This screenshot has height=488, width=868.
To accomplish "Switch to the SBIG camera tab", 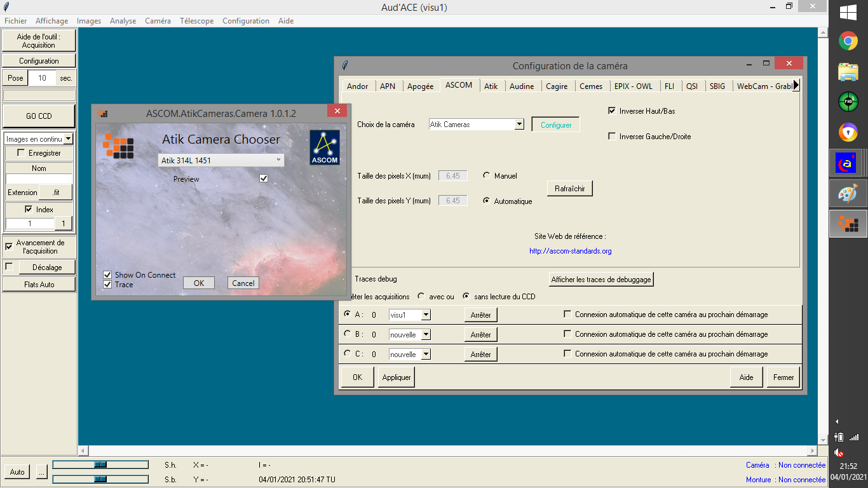I will pos(717,86).
